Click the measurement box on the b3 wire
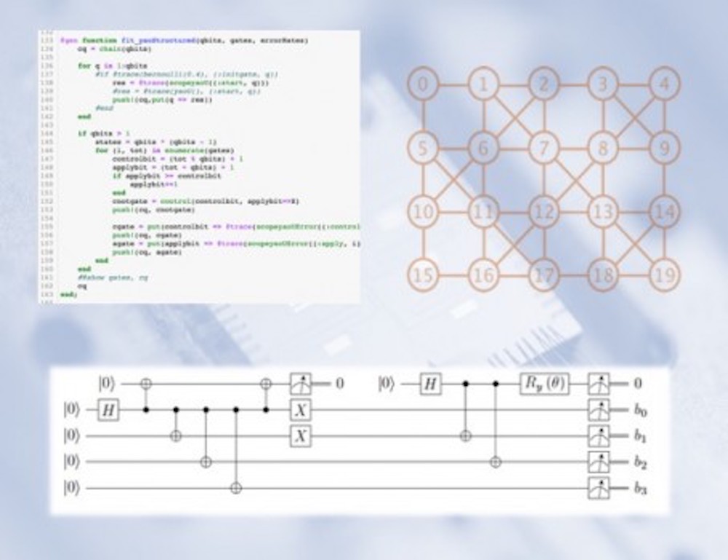The image size is (728, 560). point(598,489)
